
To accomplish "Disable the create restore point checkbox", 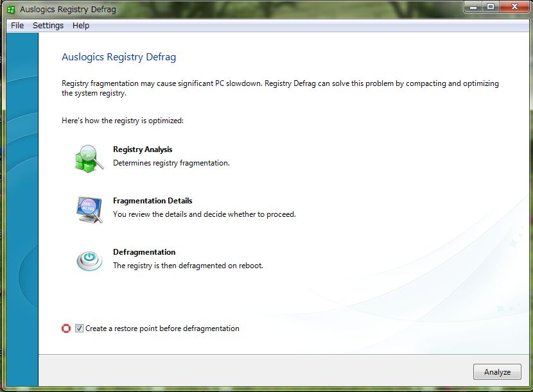I will click(79, 328).
